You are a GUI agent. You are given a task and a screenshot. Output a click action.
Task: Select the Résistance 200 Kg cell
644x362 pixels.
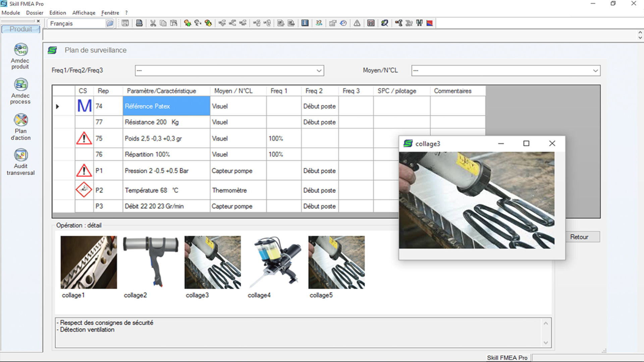[166, 122]
